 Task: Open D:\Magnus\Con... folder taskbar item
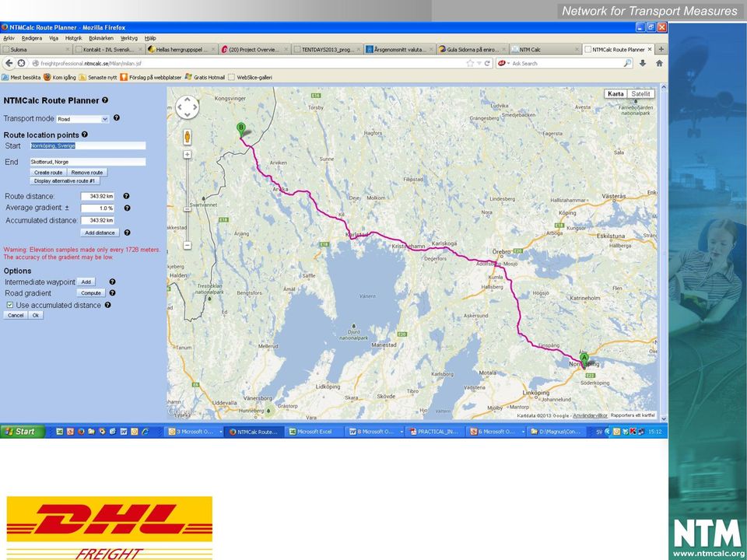(556, 432)
